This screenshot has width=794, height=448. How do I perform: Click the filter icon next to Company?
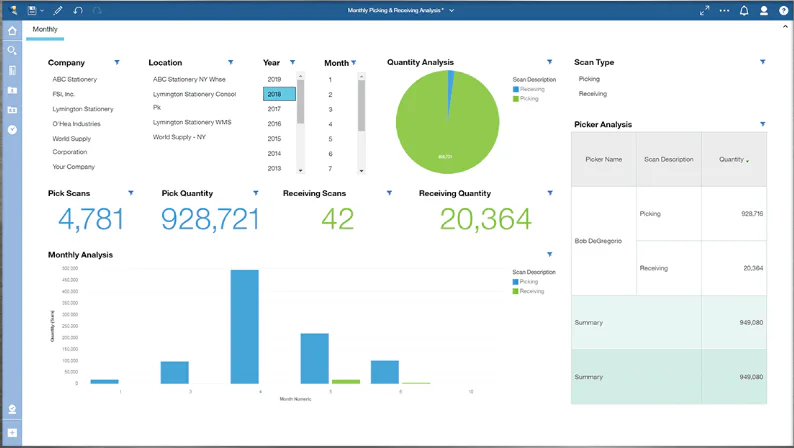[x=117, y=62]
